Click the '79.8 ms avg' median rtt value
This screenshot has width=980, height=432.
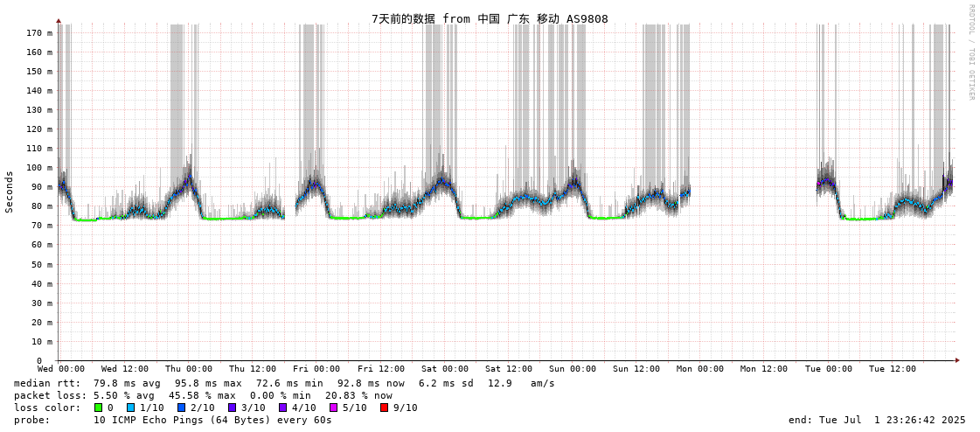[127, 383]
